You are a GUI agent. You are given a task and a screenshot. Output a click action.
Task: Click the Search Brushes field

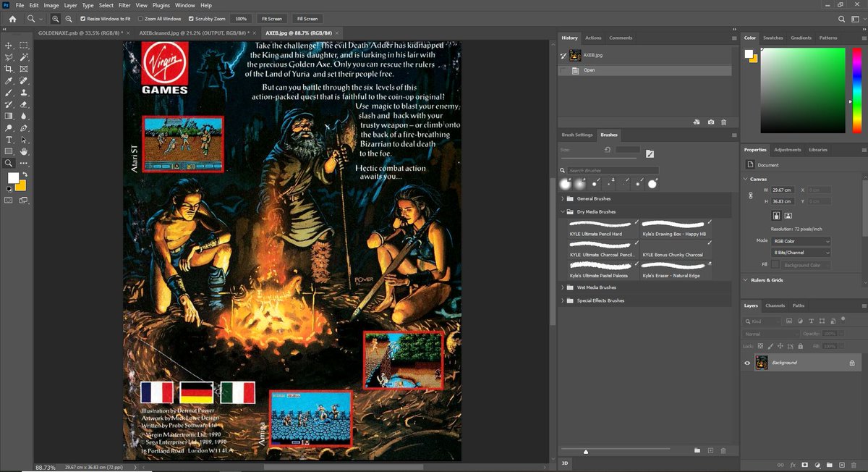613,170
